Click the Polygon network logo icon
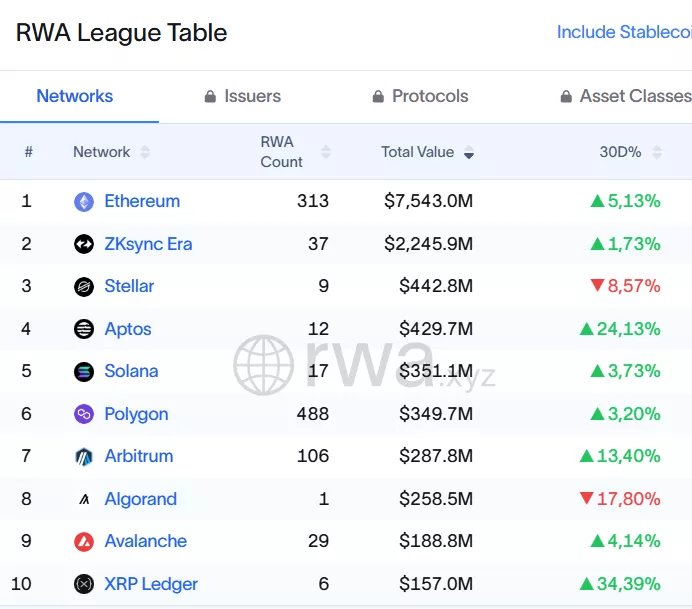The height and width of the screenshot is (609, 692). tap(84, 414)
